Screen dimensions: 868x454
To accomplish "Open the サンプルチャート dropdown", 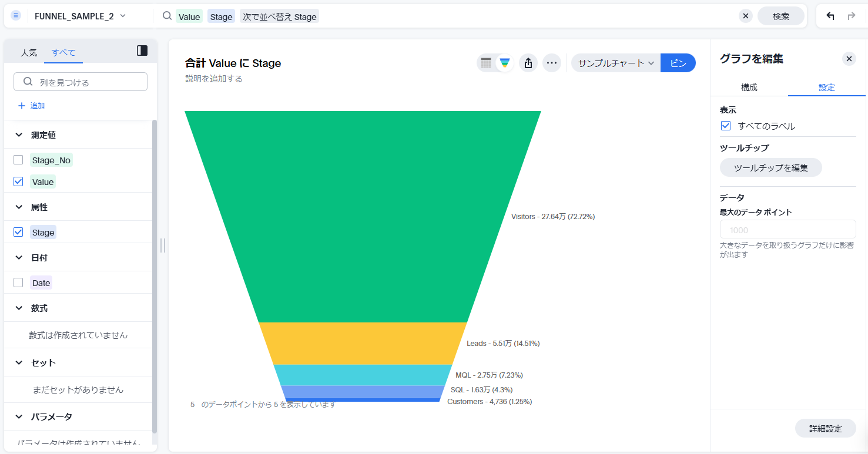I will click(616, 63).
